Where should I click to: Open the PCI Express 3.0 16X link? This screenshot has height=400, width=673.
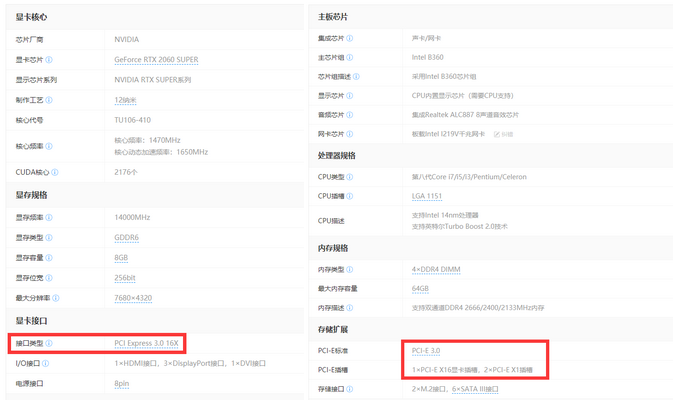[x=147, y=344]
